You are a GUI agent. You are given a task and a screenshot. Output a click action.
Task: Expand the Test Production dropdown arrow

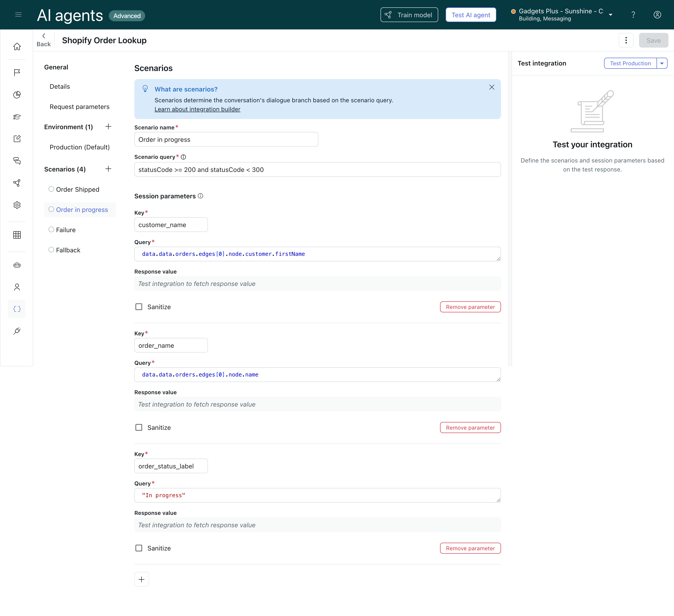[x=662, y=63]
